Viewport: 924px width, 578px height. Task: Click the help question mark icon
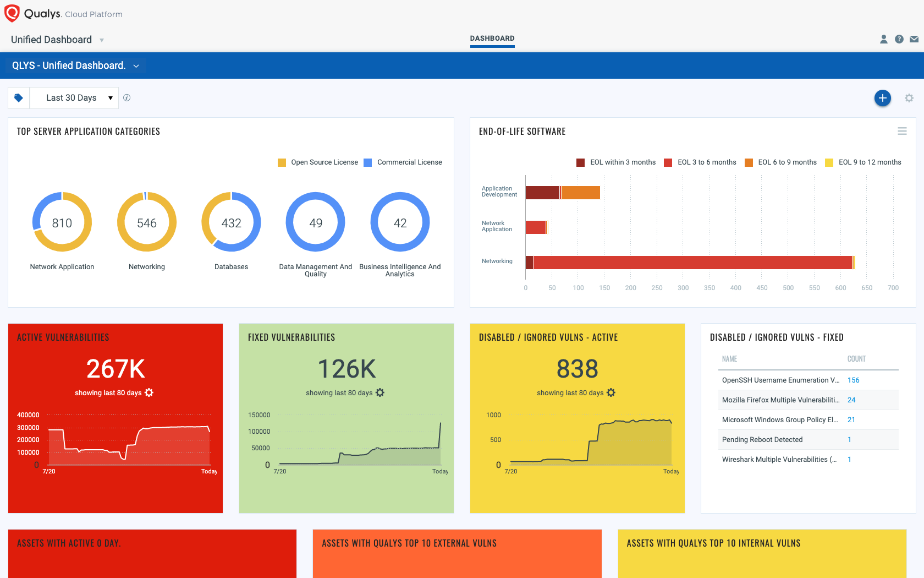pos(899,39)
